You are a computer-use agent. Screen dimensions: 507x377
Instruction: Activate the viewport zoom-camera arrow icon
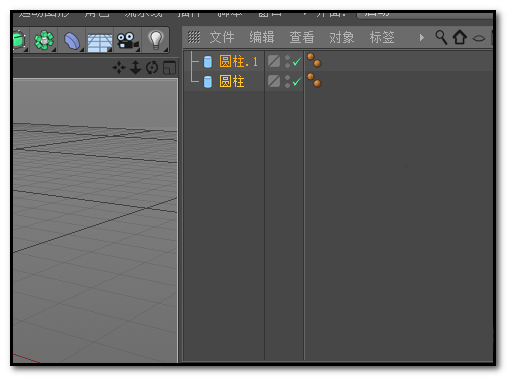click(x=135, y=68)
